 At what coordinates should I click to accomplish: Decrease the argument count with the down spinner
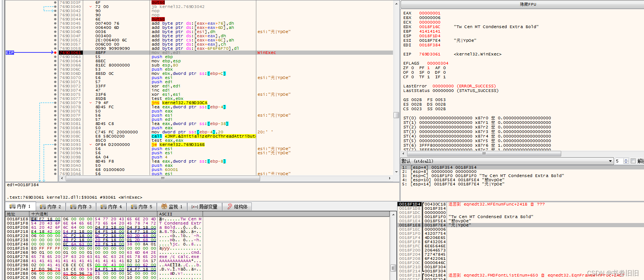pyautogui.click(x=626, y=163)
